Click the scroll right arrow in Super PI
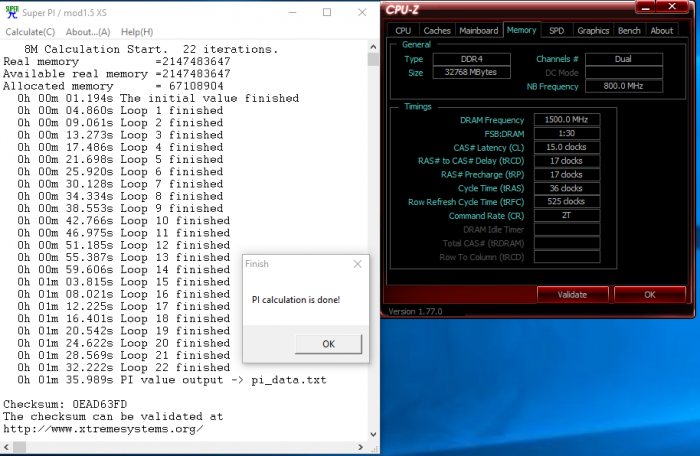The height and width of the screenshot is (456, 700). 361,447
